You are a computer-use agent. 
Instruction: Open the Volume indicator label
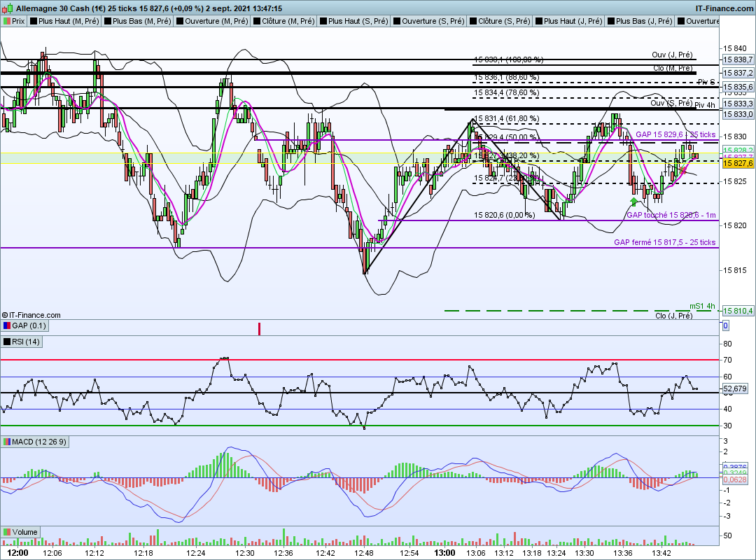[x=20, y=532]
